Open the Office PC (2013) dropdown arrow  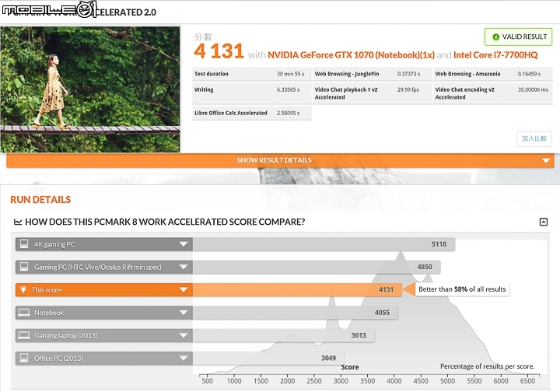(184, 359)
